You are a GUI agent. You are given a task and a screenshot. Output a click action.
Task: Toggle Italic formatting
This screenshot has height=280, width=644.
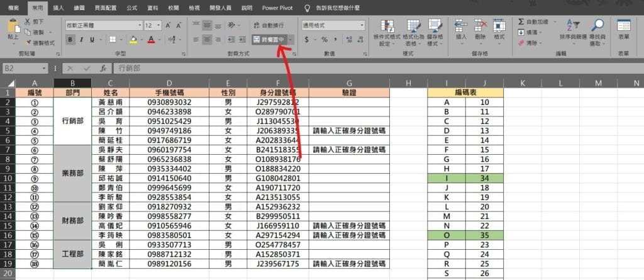pos(81,40)
